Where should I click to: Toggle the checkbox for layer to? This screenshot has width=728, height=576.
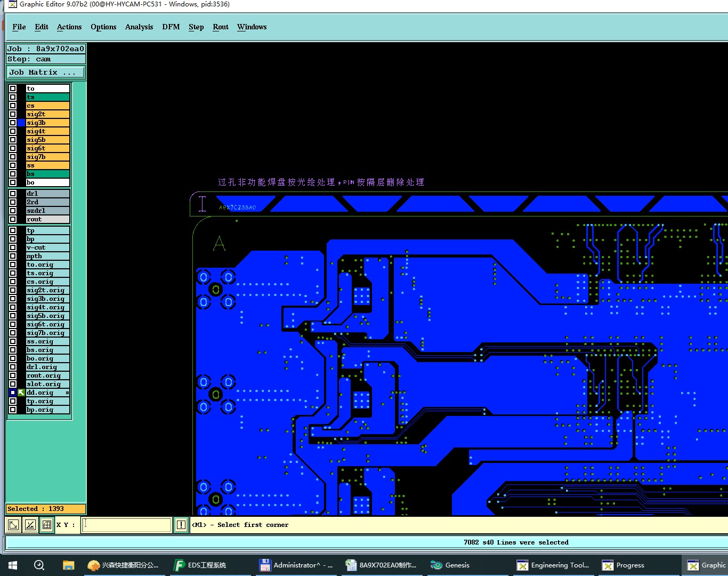tap(13, 89)
